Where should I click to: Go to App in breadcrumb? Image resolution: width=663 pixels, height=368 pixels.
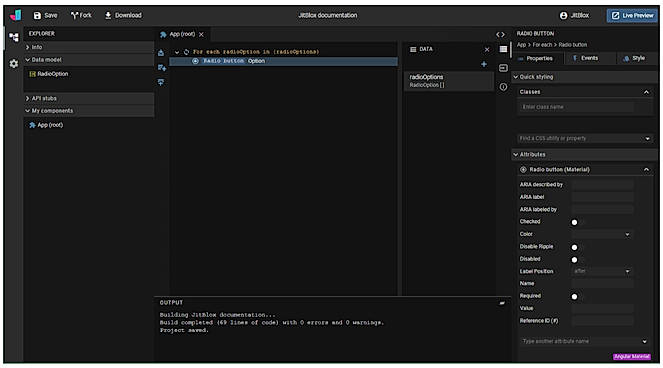tap(521, 45)
